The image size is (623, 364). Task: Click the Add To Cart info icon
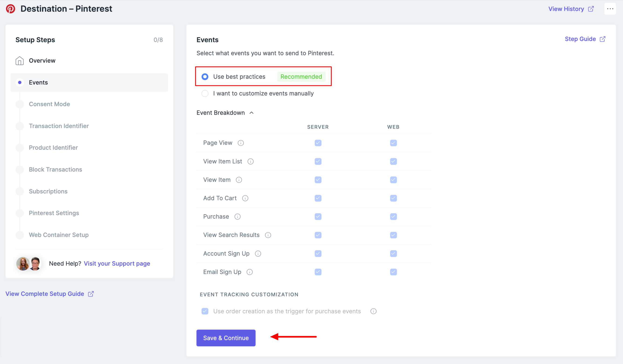[x=245, y=198]
